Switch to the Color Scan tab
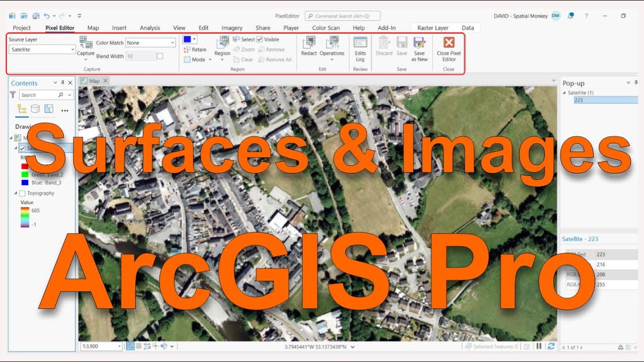The image size is (644, 362). 326,28
